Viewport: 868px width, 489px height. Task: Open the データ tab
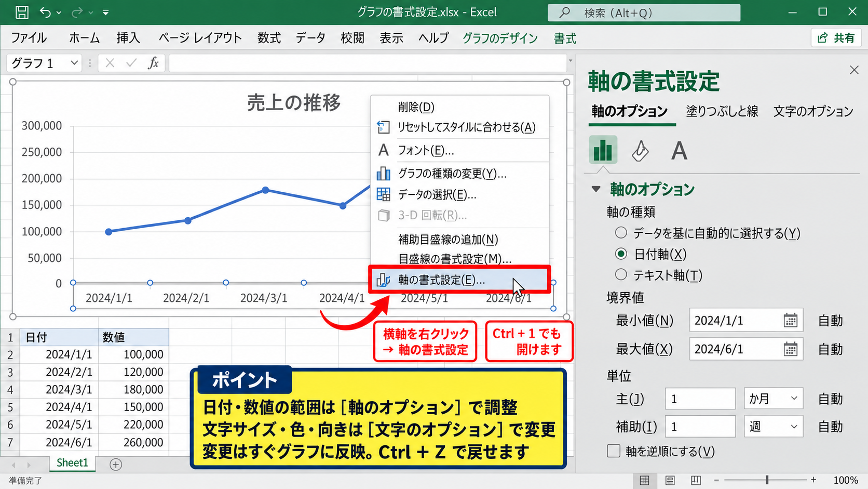pos(310,38)
